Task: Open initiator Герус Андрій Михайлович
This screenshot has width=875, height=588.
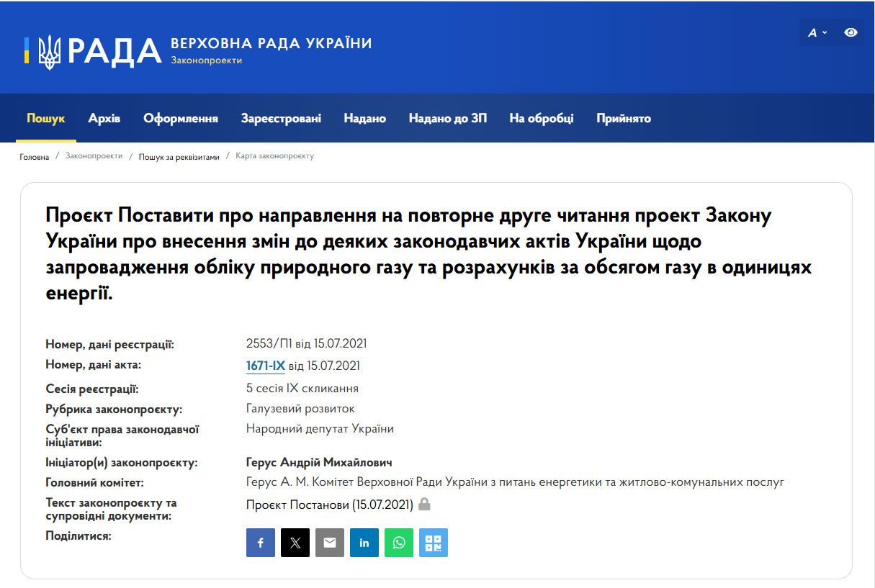Action: [x=319, y=462]
